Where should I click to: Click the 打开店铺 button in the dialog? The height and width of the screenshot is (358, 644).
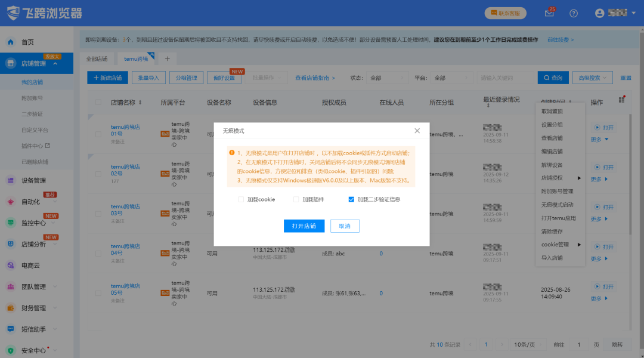click(304, 226)
